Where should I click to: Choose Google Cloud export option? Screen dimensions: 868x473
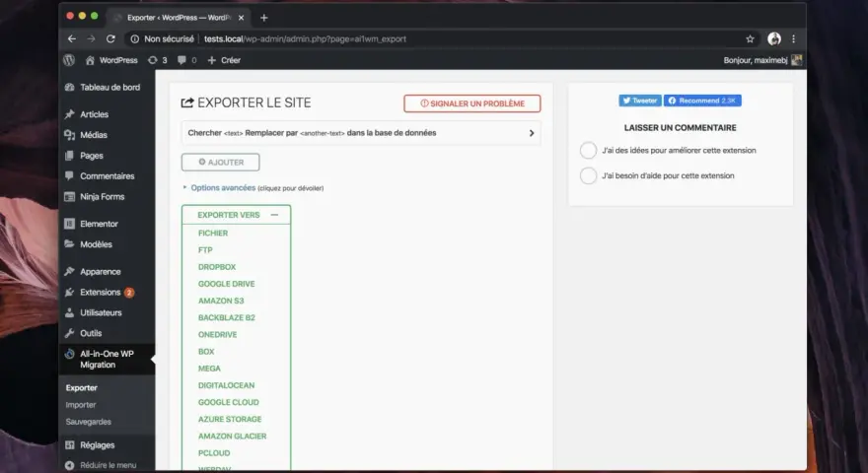coord(229,402)
